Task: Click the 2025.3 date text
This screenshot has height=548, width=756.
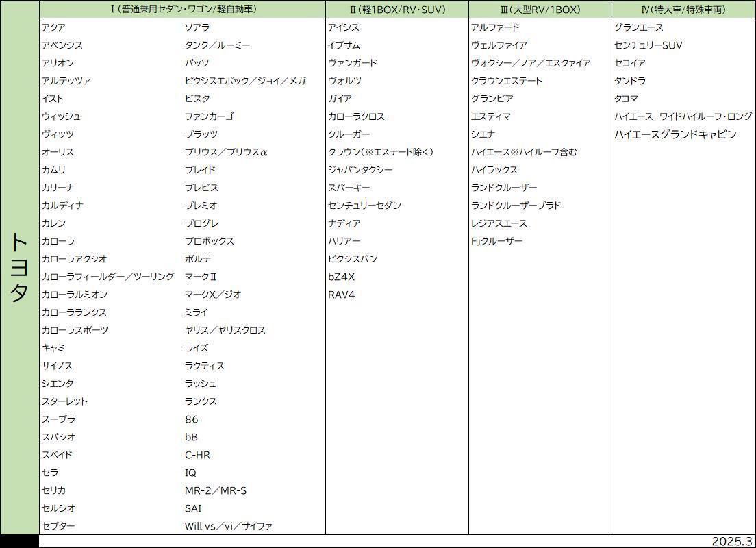Action: click(x=731, y=541)
